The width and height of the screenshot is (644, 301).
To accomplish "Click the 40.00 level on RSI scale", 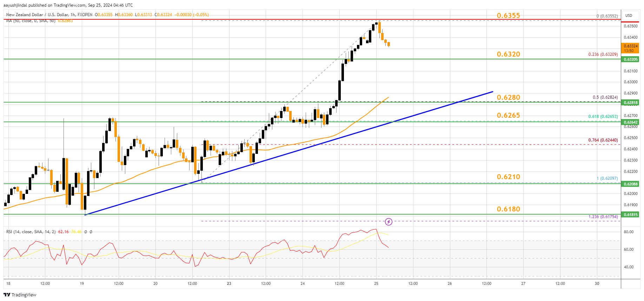I will (x=629, y=267).
